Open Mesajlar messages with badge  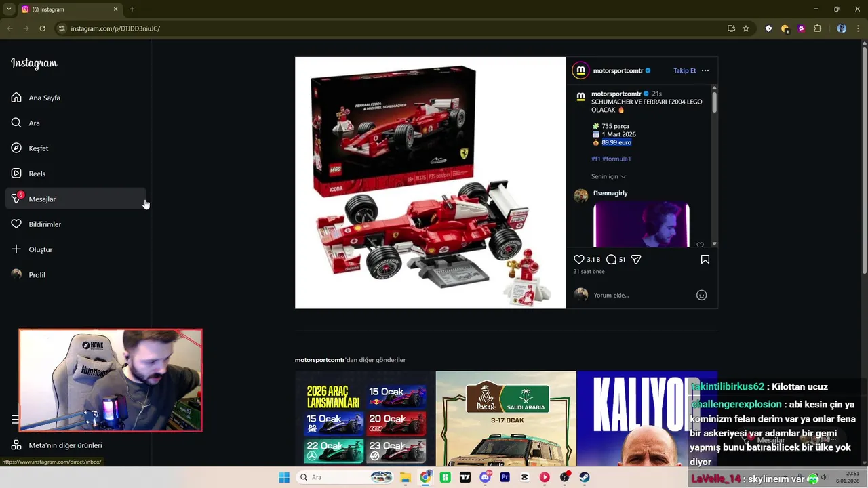pyautogui.click(x=75, y=199)
